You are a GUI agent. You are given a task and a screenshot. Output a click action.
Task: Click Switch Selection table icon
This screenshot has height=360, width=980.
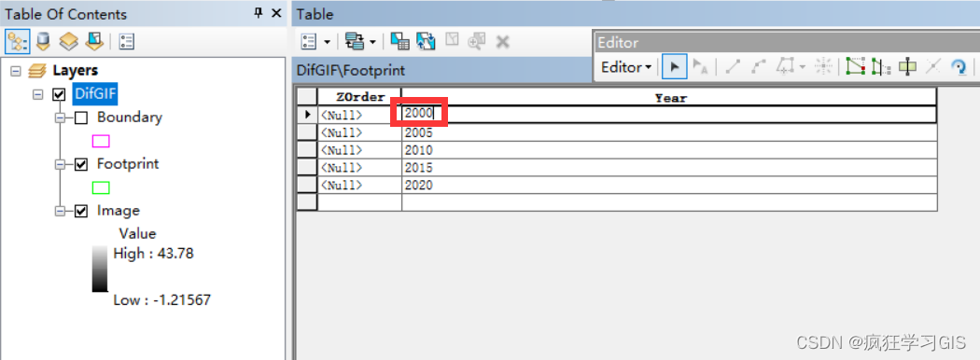click(427, 42)
